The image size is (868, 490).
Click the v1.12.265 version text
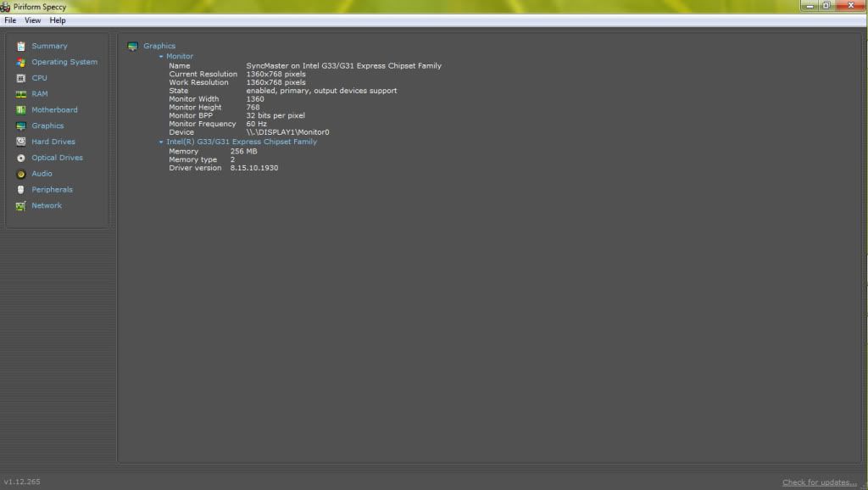pos(22,482)
